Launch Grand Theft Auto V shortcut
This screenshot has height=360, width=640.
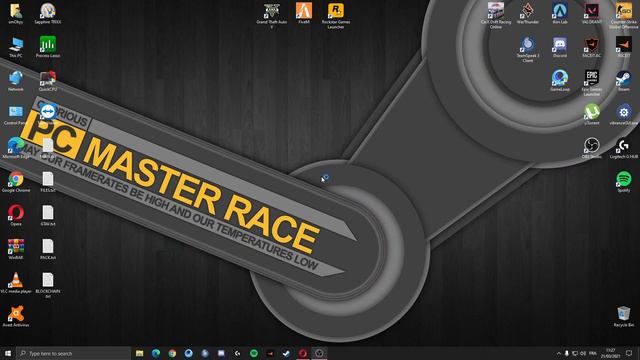(x=271, y=16)
